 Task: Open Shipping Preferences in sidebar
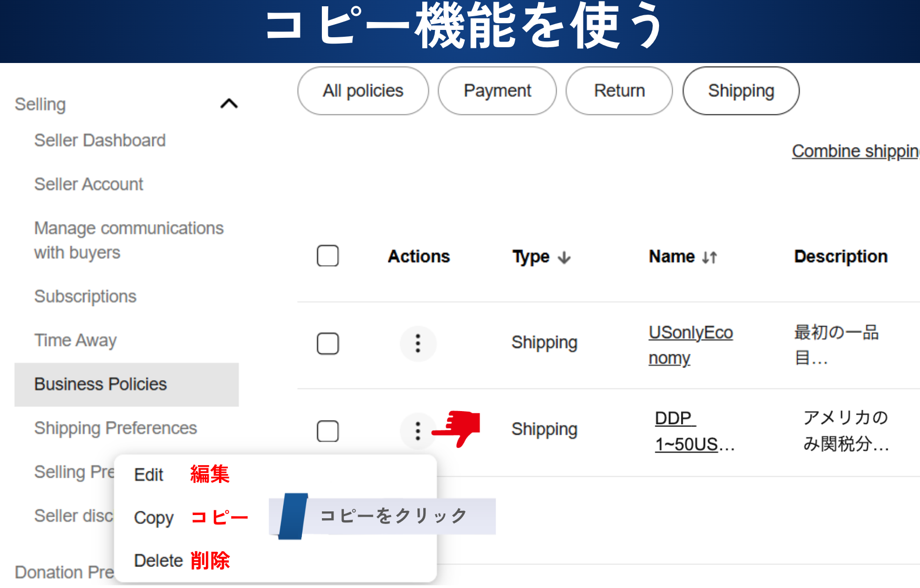coord(116,428)
